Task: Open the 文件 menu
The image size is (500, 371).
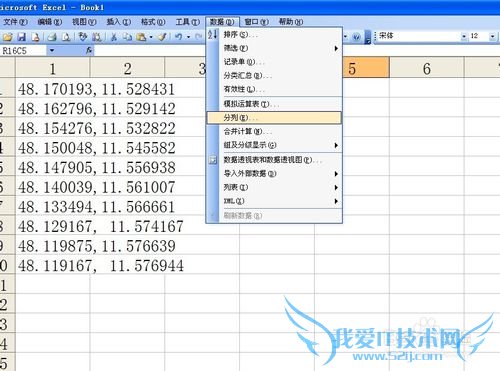Action: coord(15,22)
